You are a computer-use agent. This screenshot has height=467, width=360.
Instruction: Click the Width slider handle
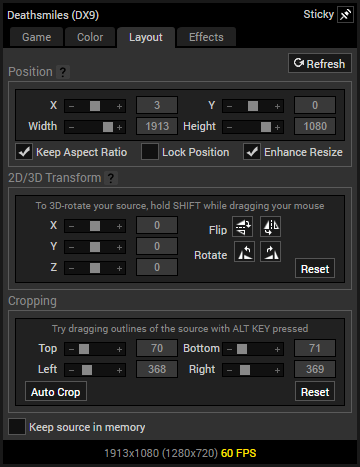click(108, 127)
